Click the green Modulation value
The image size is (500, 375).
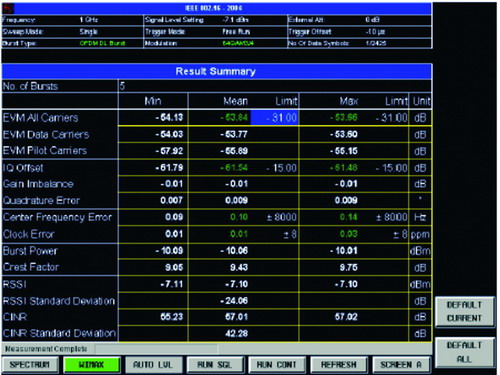238,43
